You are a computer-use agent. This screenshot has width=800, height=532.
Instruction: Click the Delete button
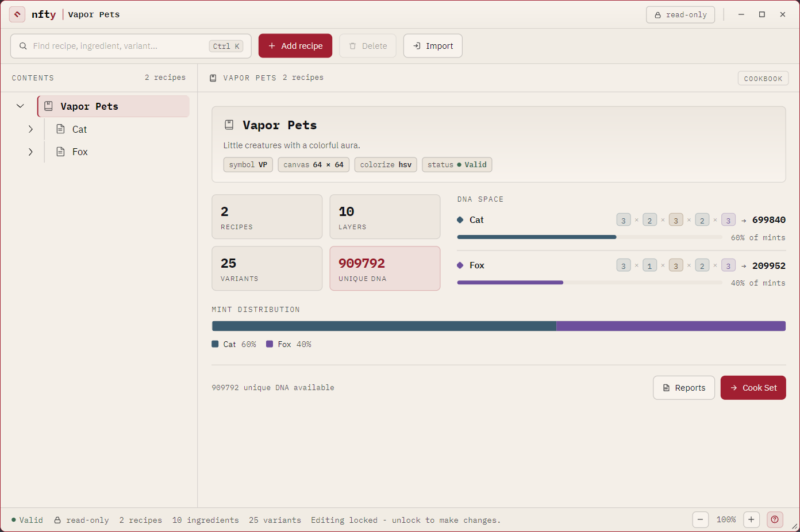pyautogui.click(x=368, y=46)
